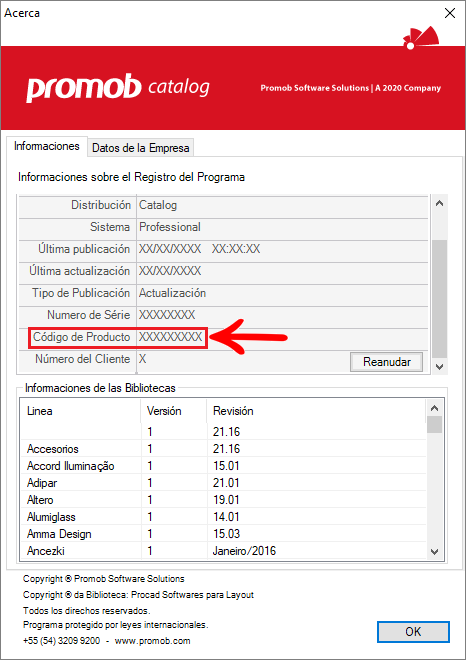This screenshot has width=466, height=660.
Task: Click the registry list scroll-down arrow
Action: 439,367
